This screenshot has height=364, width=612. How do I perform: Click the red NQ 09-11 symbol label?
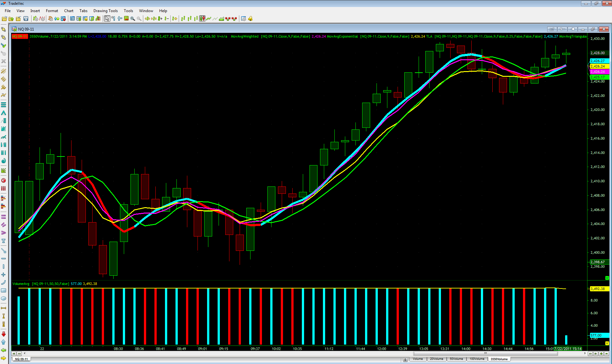coord(20,36)
